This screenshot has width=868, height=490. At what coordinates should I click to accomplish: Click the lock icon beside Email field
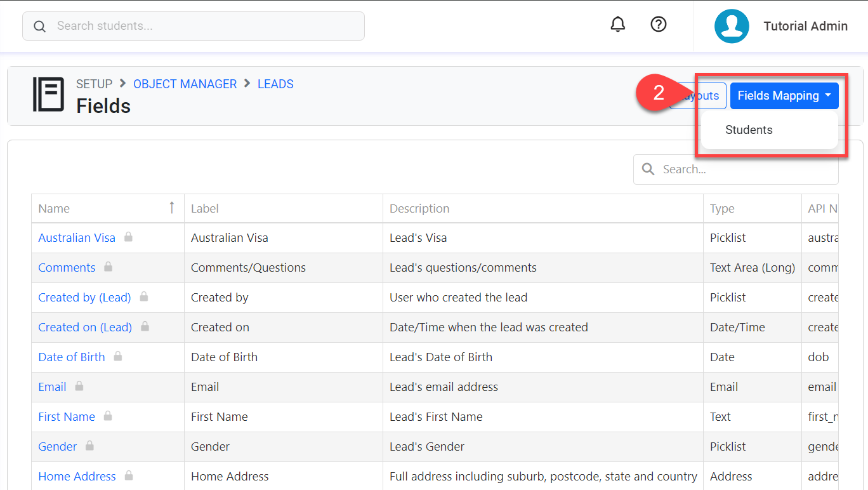[x=79, y=386]
